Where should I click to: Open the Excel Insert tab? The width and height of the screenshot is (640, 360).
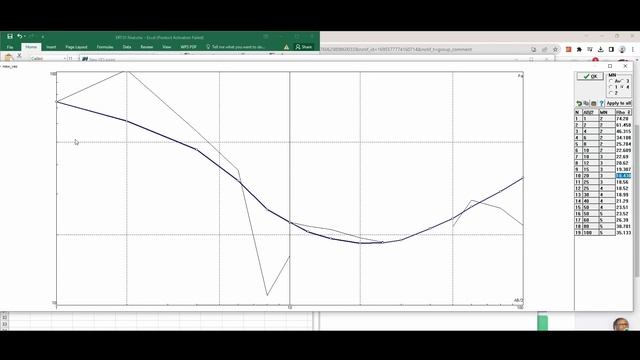coord(51,47)
